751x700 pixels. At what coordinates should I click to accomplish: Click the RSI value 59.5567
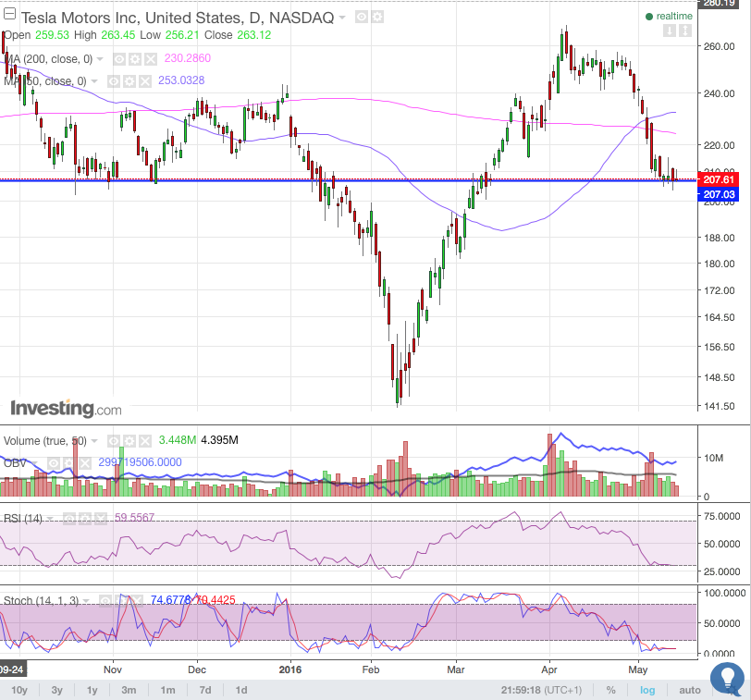coord(135,518)
